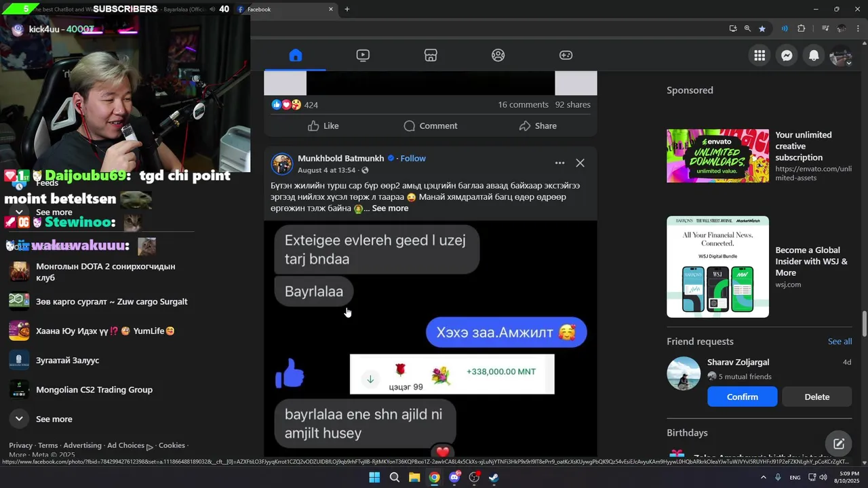Follow Munkhbold Batmunkh

click(x=413, y=158)
